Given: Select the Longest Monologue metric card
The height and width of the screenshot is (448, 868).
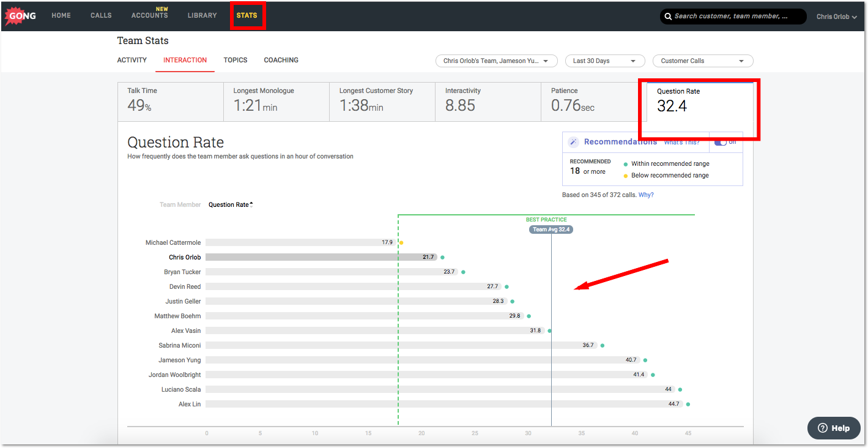Looking at the screenshot, I should (x=276, y=102).
